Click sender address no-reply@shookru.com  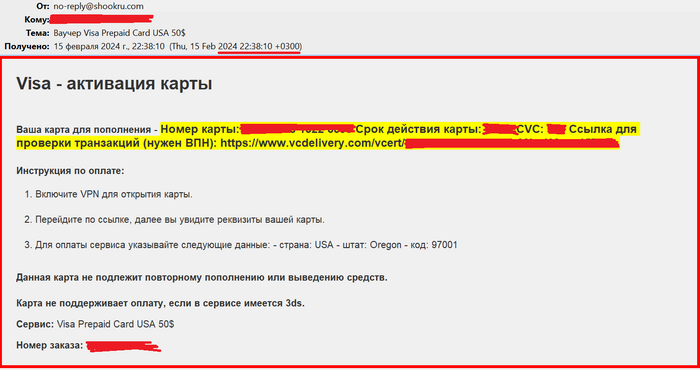click(x=98, y=6)
